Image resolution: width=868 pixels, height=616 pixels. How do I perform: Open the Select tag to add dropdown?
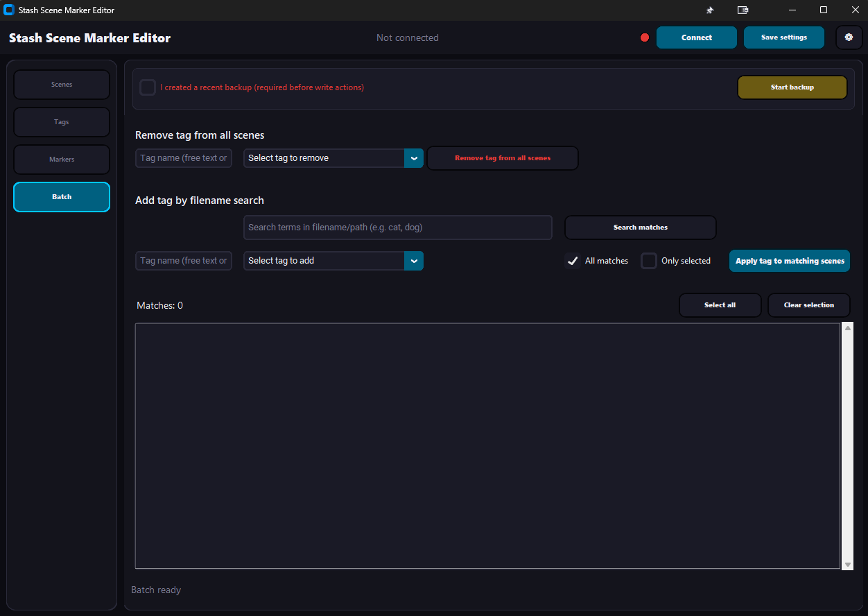tap(413, 261)
